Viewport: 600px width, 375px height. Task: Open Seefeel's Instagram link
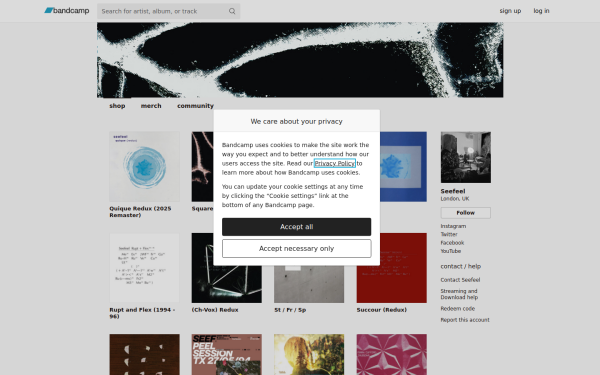click(453, 226)
